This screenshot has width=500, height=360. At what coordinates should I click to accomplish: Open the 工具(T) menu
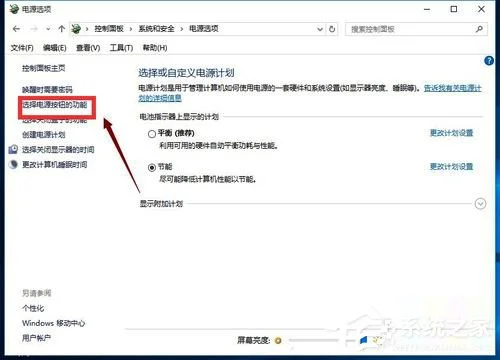click(x=121, y=48)
